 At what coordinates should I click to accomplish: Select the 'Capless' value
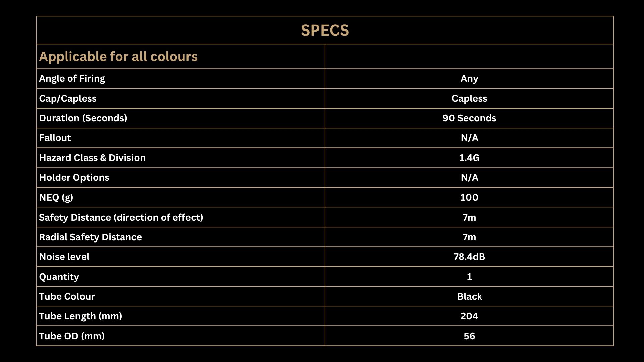pyautogui.click(x=469, y=99)
